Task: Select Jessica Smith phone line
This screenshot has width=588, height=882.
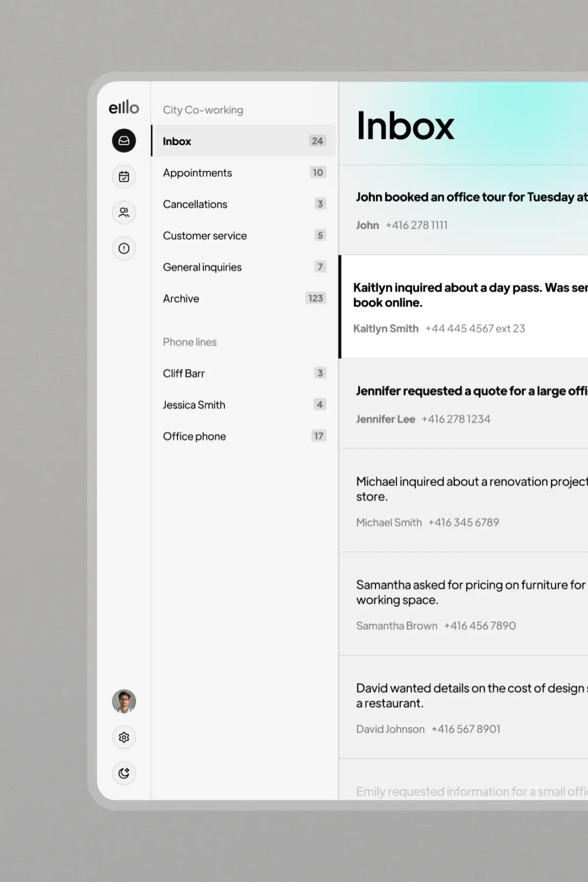Action: 244,405
